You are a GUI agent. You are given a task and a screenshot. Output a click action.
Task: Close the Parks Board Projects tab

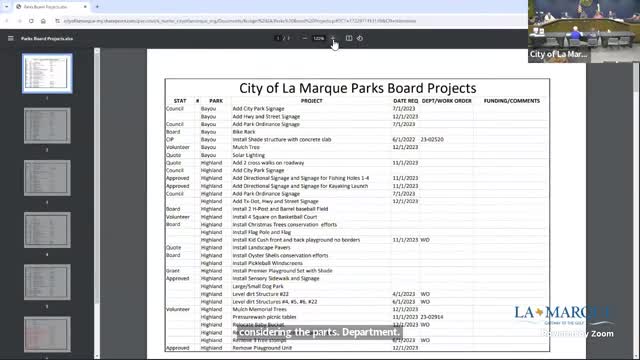[x=85, y=7]
